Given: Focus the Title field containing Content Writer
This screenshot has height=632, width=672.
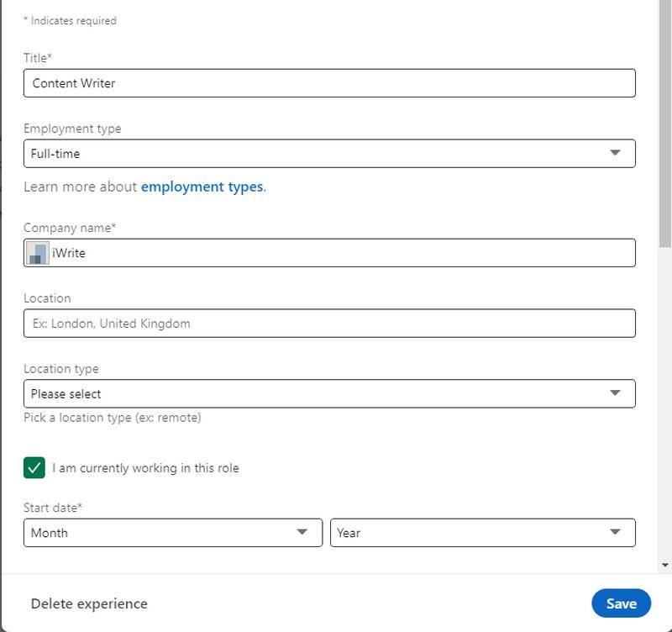Looking at the screenshot, I should click(x=329, y=83).
